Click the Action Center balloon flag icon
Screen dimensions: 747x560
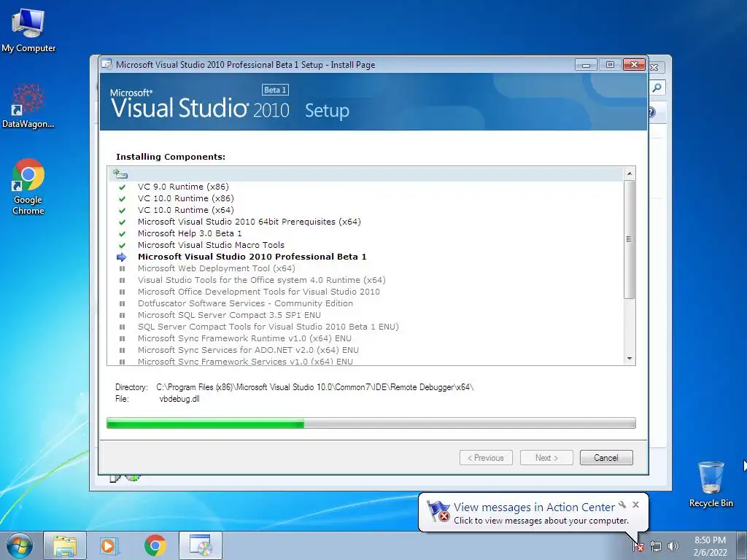438,511
